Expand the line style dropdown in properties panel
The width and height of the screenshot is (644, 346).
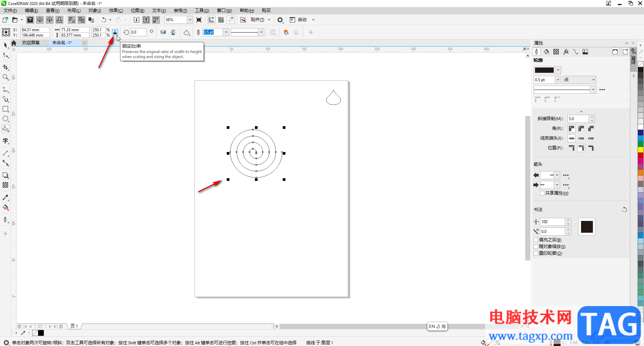pos(593,90)
